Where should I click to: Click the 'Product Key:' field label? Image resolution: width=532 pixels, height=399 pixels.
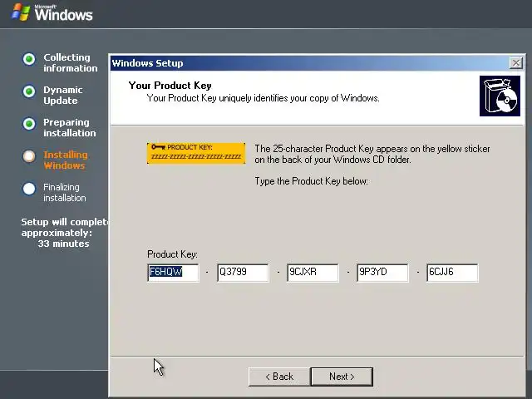point(172,254)
